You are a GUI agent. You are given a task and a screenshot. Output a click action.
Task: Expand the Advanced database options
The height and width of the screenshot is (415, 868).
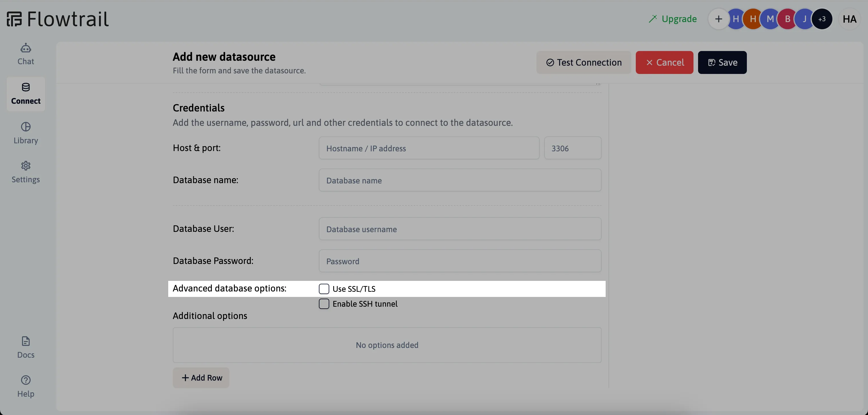[x=229, y=288]
